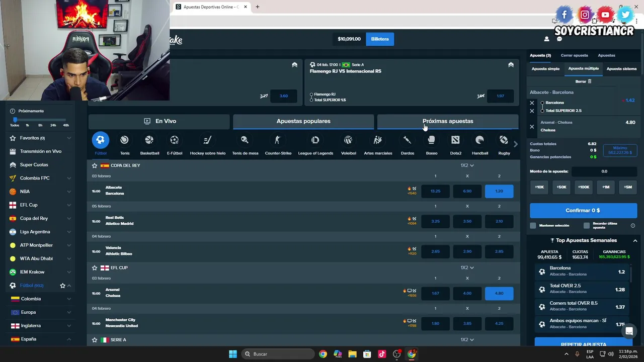Expand Liga Argentina sidebar entry
This screenshot has width=644, height=362.
pos(69,232)
